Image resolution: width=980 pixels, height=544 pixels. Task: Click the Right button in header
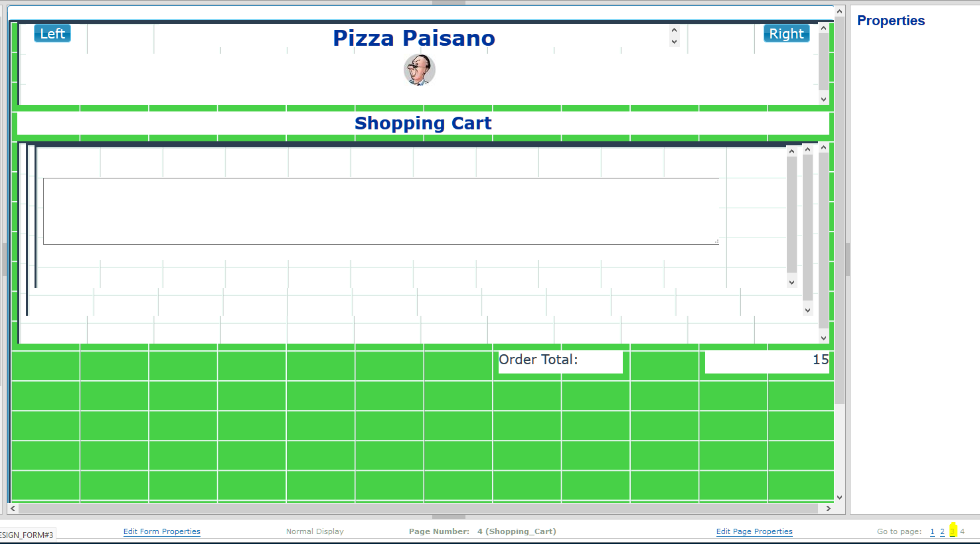[787, 33]
